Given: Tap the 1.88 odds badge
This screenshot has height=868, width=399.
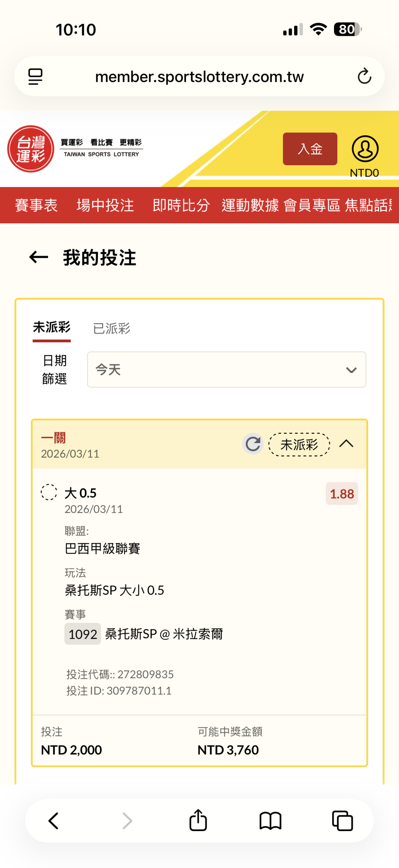Looking at the screenshot, I should coord(342,494).
